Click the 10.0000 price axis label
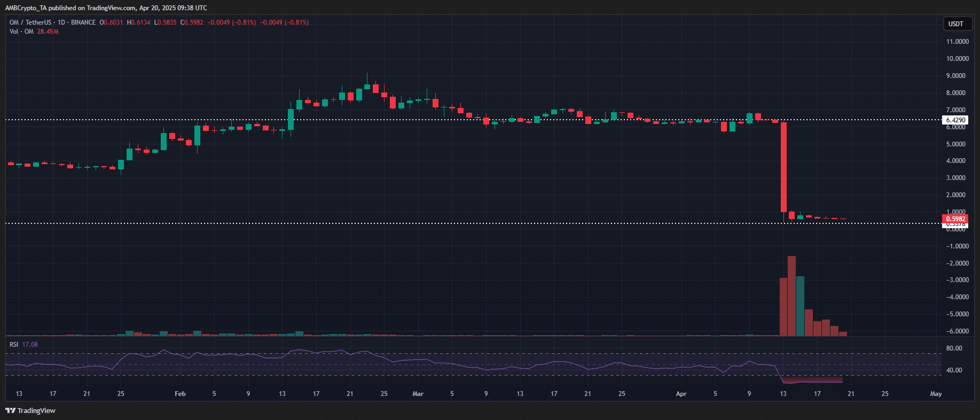The image size is (980, 420). (x=958, y=59)
